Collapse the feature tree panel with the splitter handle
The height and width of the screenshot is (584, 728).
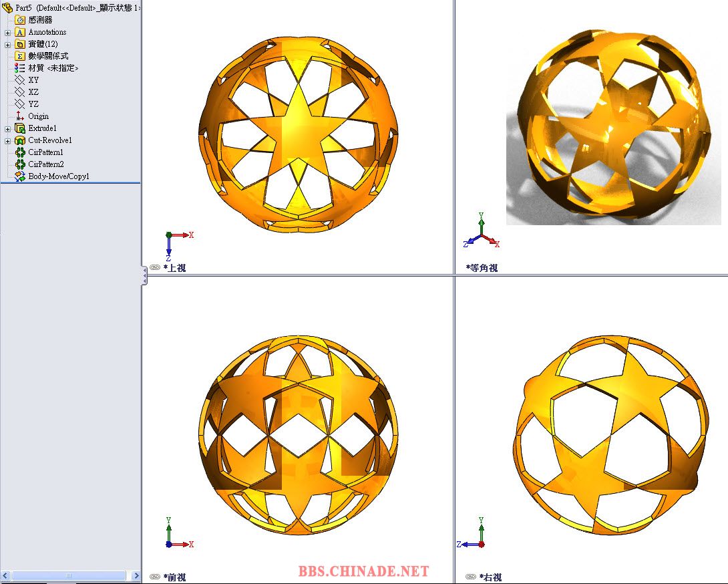coord(144,275)
